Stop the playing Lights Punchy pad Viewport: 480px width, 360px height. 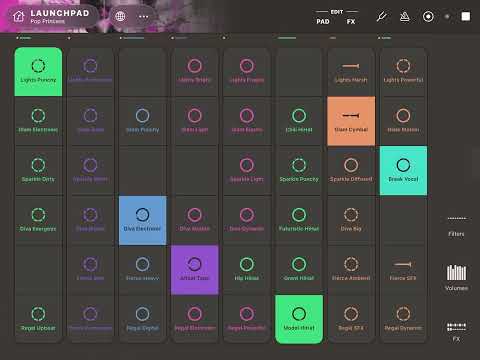38,72
